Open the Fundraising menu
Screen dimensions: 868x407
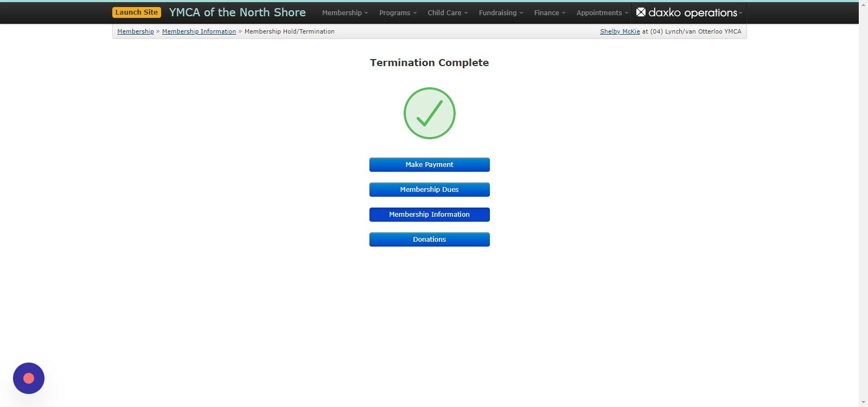[x=501, y=12]
